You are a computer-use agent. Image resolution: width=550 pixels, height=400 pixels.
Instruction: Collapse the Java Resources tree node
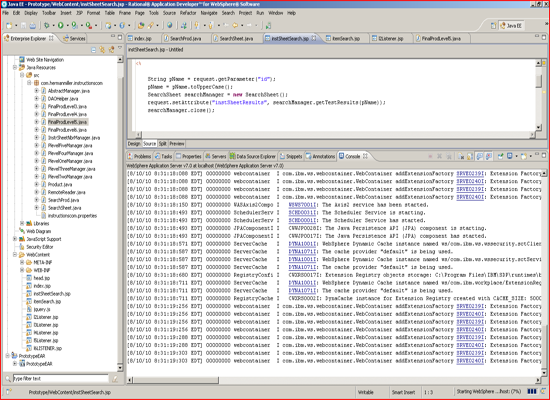(x=15, y=67)
